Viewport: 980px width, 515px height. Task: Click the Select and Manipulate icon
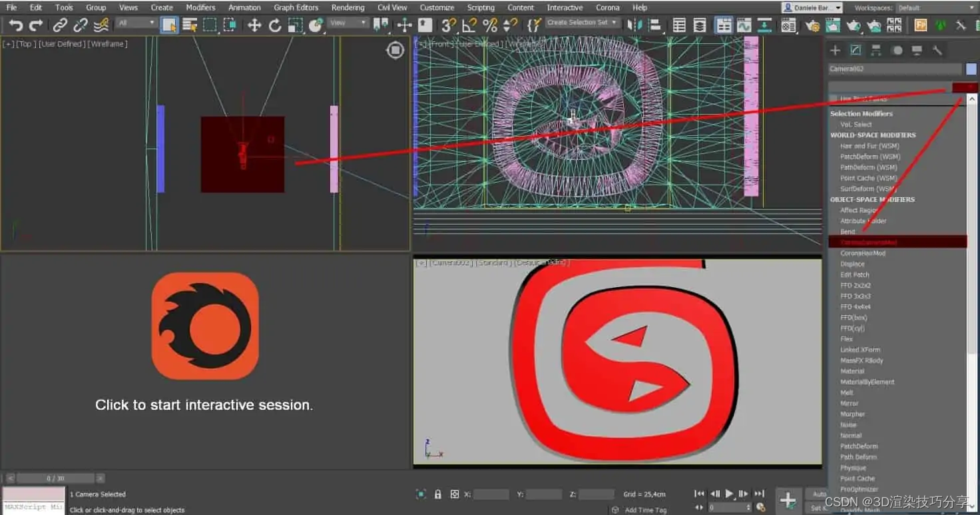pyautogui.click(x=405, y=25)
